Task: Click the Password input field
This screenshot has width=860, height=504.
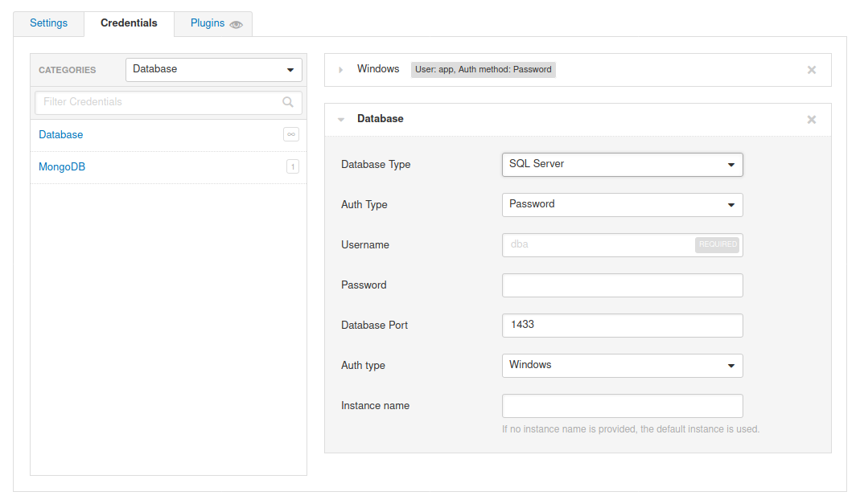Action: [622, 285]
